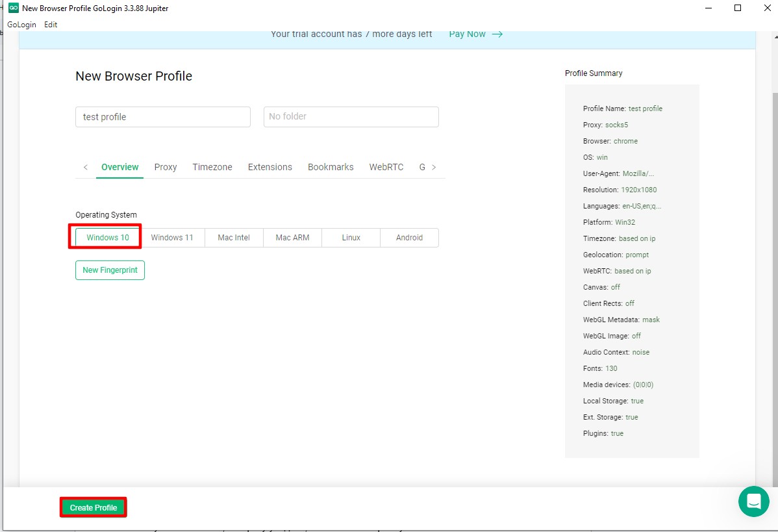The height and width of the screenshot is (532, 778).
Task: Select Windows 11 operating system
Action: (172, 238)
